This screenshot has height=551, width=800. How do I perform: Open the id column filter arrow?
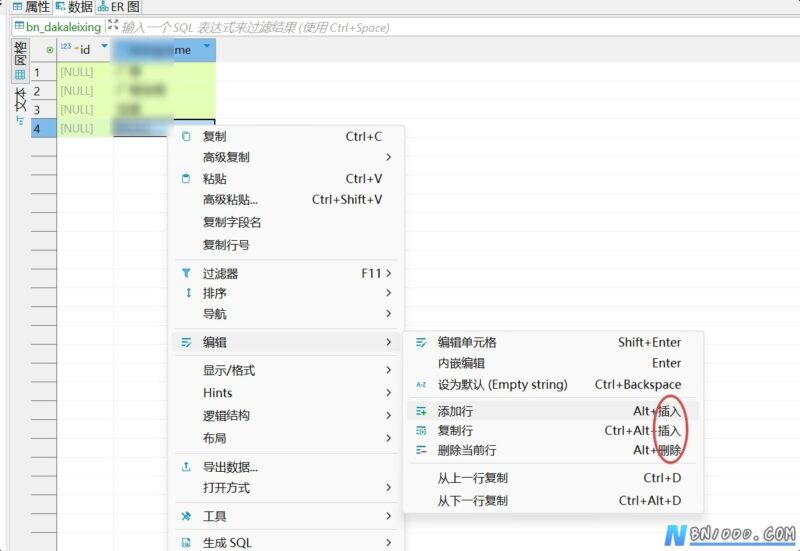(x=105, y=46)
